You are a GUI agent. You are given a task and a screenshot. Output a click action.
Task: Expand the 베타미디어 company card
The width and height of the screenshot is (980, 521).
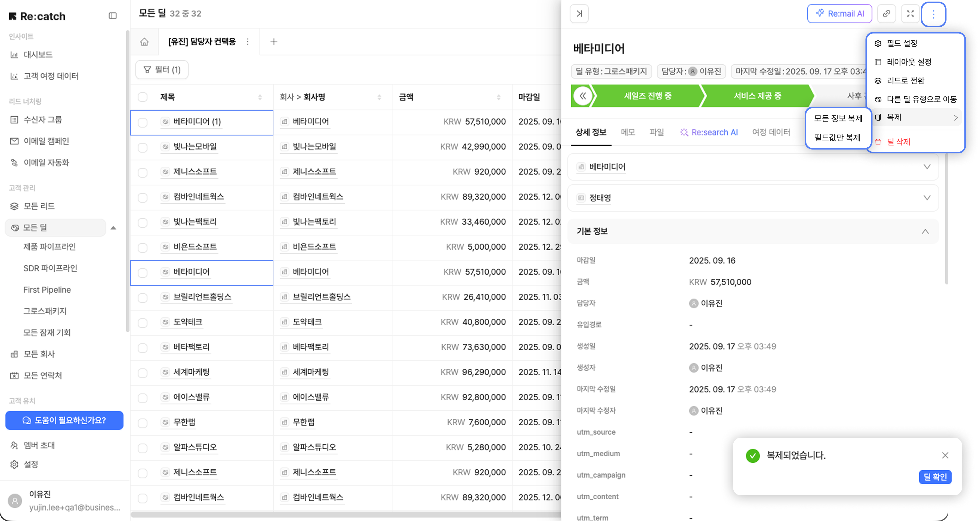click(x=927, y=167)
